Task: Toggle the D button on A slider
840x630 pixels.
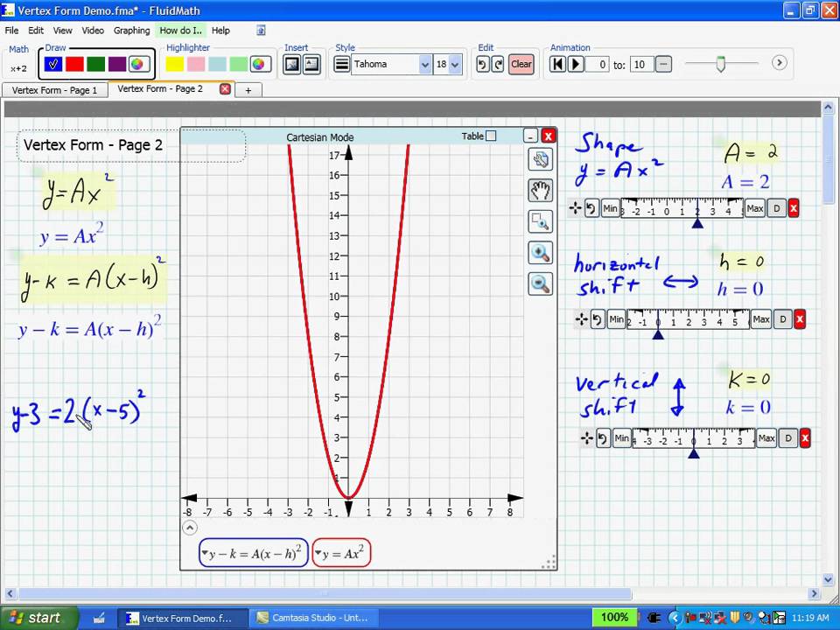Action: [x=777, y=208]
